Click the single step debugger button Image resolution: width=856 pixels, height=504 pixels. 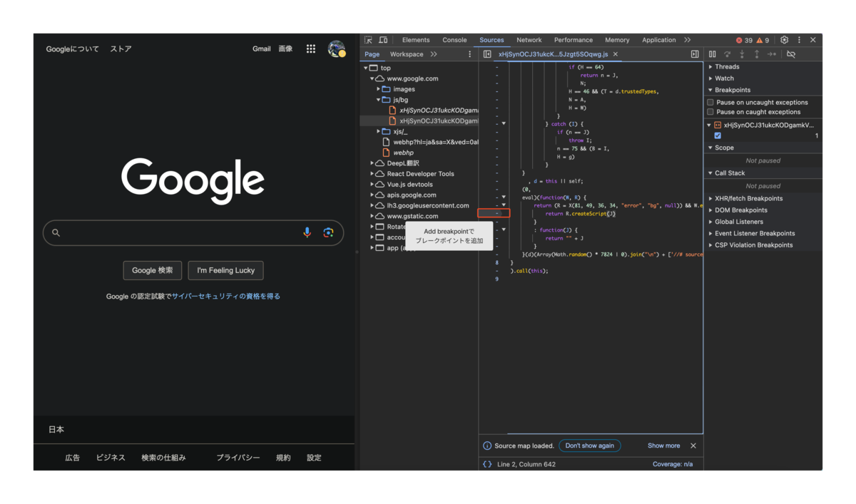771,54
